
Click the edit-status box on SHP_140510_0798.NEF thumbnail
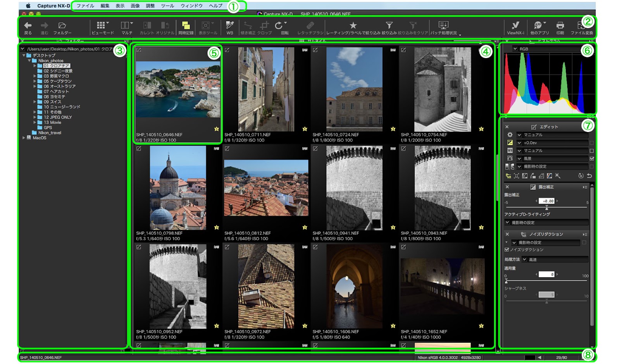139,148
